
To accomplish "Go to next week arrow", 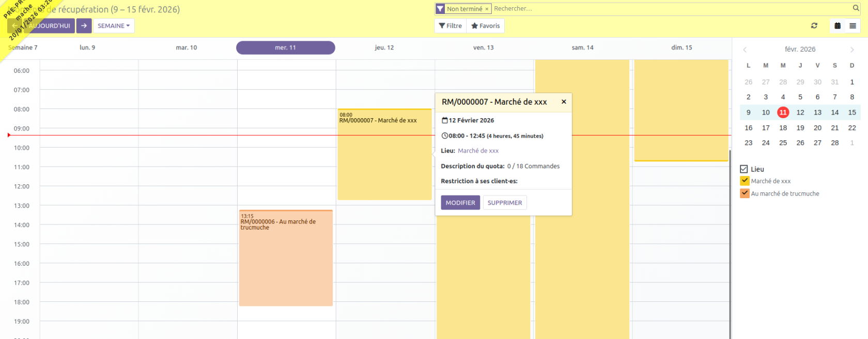I will [84, 26].
